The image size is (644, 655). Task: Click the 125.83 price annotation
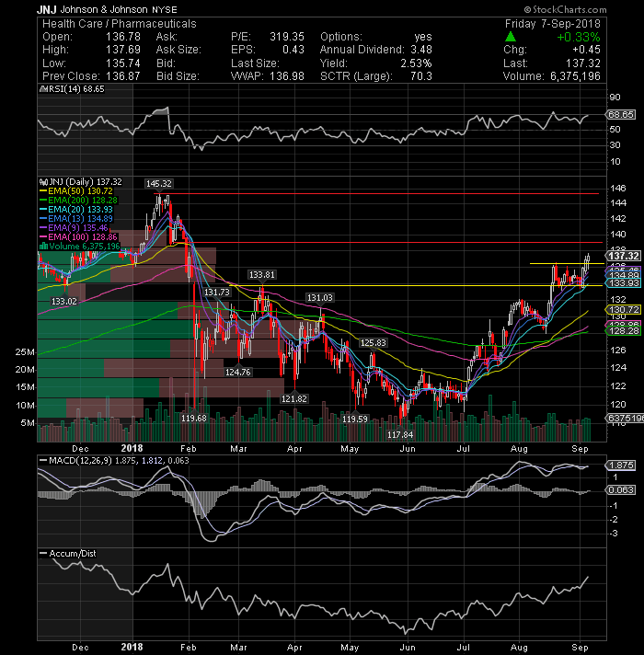(x=373, y=343)
